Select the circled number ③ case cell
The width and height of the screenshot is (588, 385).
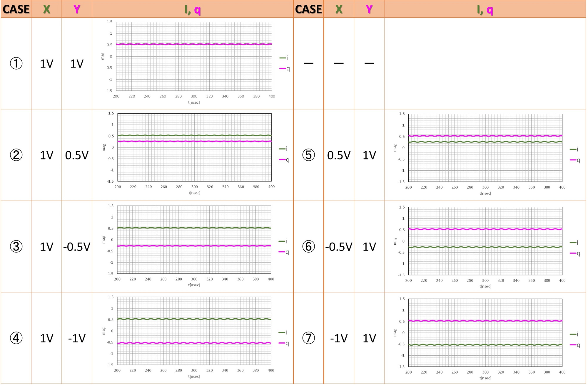tap(16, 246)
